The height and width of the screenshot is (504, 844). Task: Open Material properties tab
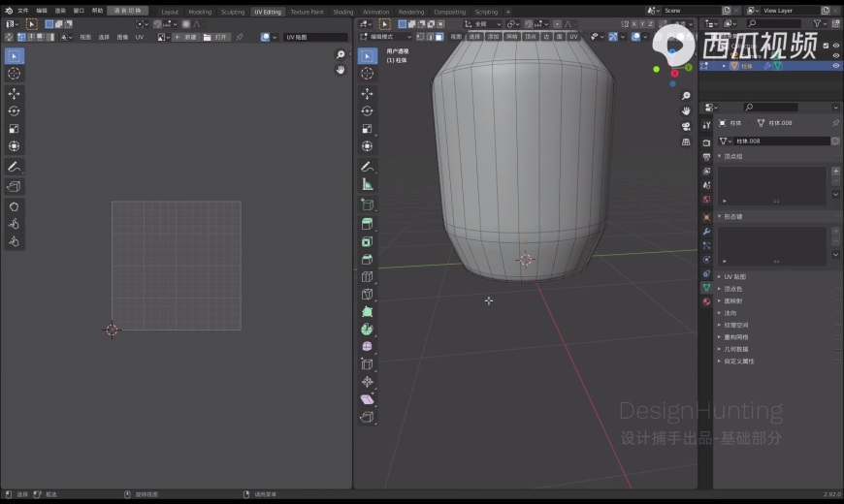tap(706, 301)
